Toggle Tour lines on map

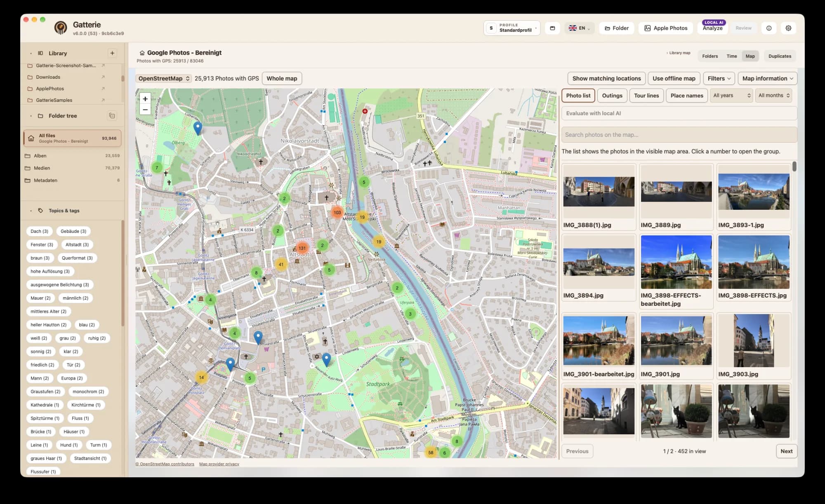click(646, 96)
